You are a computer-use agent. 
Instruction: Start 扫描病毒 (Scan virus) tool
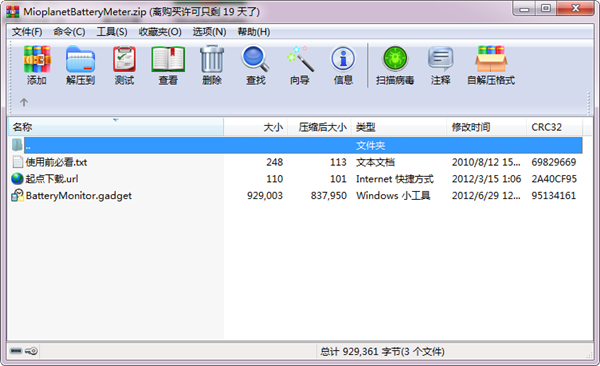(x=395, y=59)
